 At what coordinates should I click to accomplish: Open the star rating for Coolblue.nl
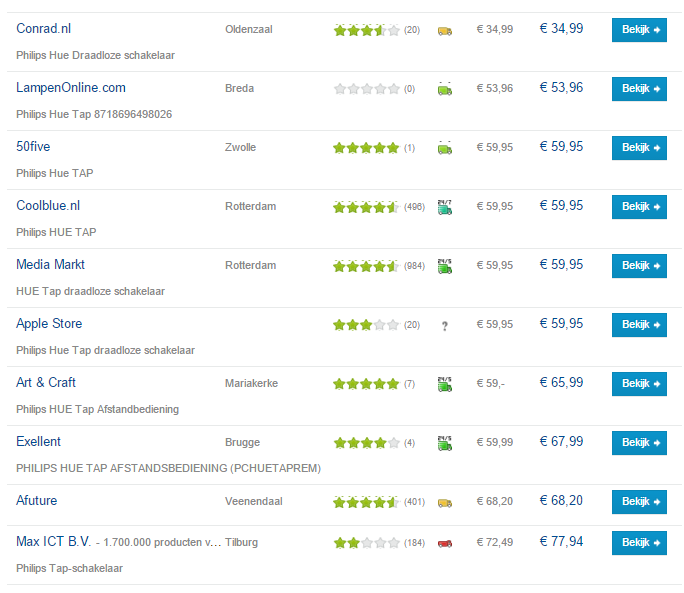coord(366,207)
